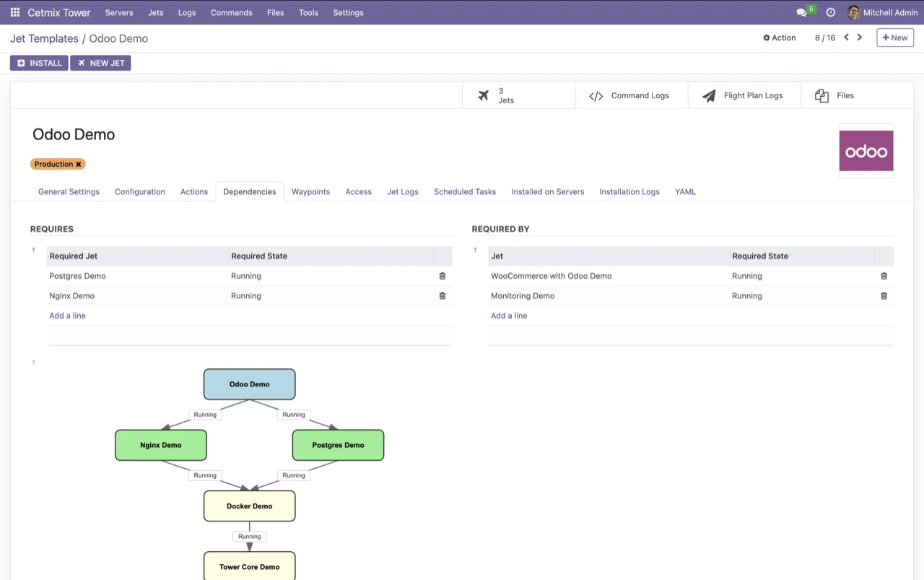The width and height of the screenshot is (924, 580).
Task: Click the activities clock icon
Action: pos(830,12)
